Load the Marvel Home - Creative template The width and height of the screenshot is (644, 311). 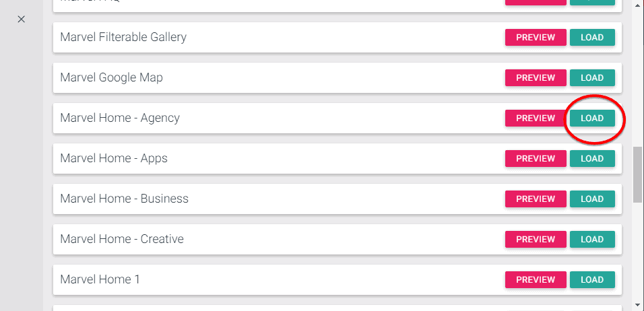(592, 240)
